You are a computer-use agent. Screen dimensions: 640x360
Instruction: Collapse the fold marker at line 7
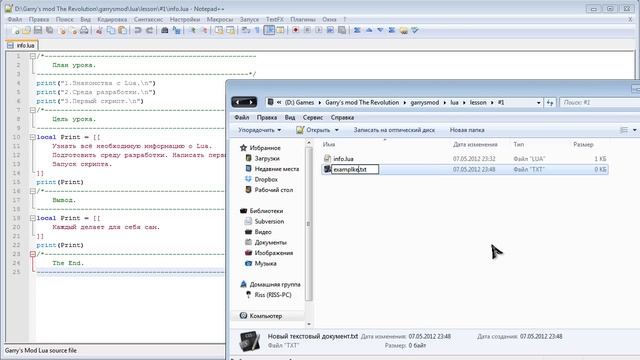(x=33, y=110)
